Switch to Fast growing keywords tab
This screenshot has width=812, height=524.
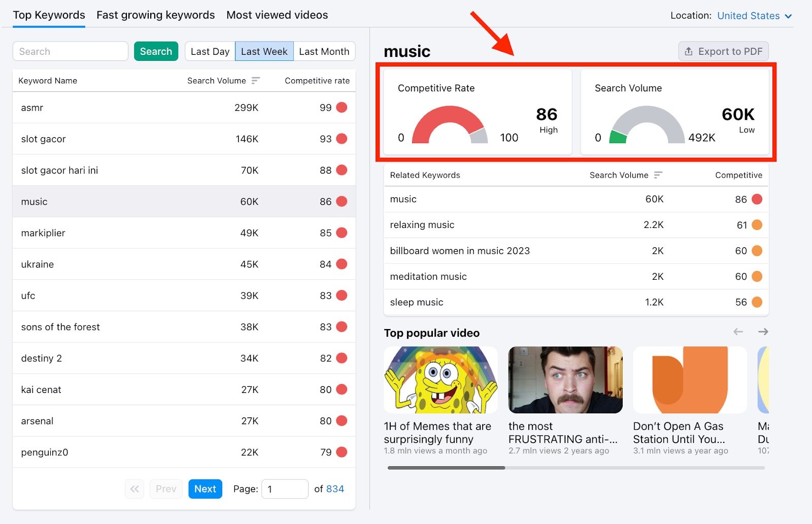click(x=155, y=15)
